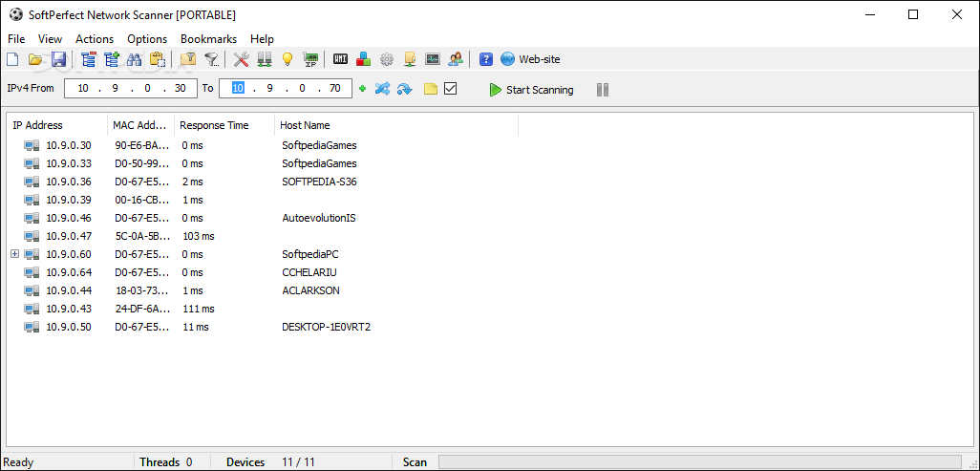
Task: Click the gear icon in the toolbar
Action: (x=387, y=59)
